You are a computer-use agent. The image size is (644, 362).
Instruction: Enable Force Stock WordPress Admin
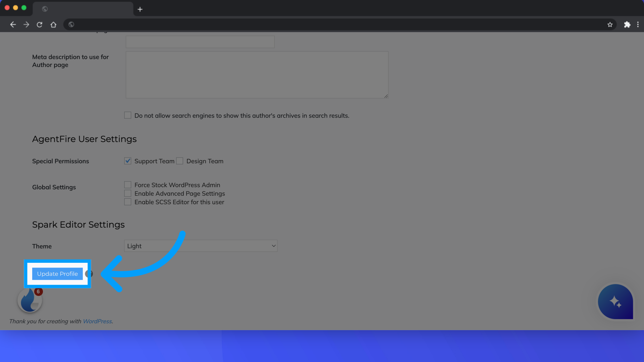pyautogui.click(x=127, y=184)
